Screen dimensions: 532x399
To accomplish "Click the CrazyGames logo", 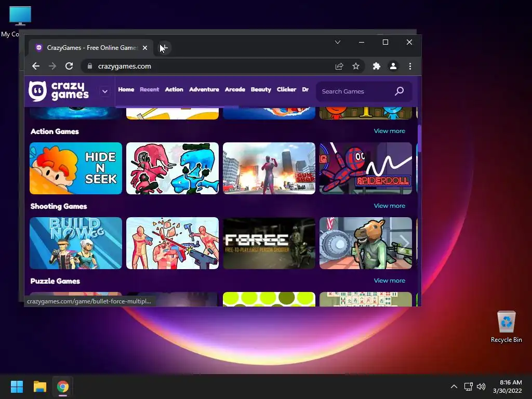I will [59, 91].
